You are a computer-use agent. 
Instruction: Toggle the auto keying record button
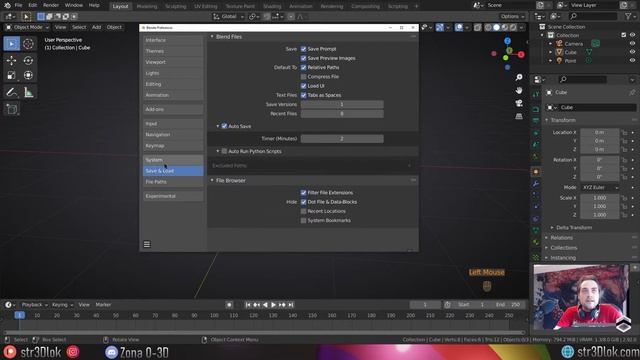[229, 305]
